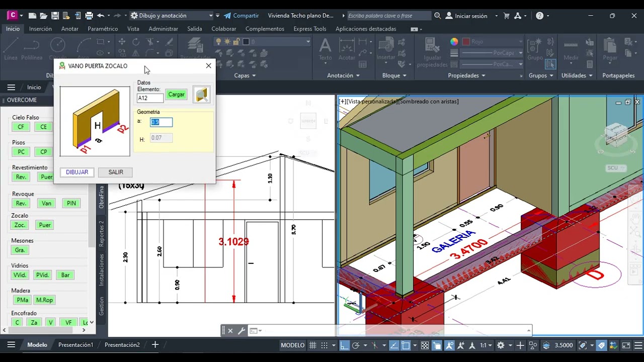Open the Paramétrico ribbon tab

pos(103,29)
